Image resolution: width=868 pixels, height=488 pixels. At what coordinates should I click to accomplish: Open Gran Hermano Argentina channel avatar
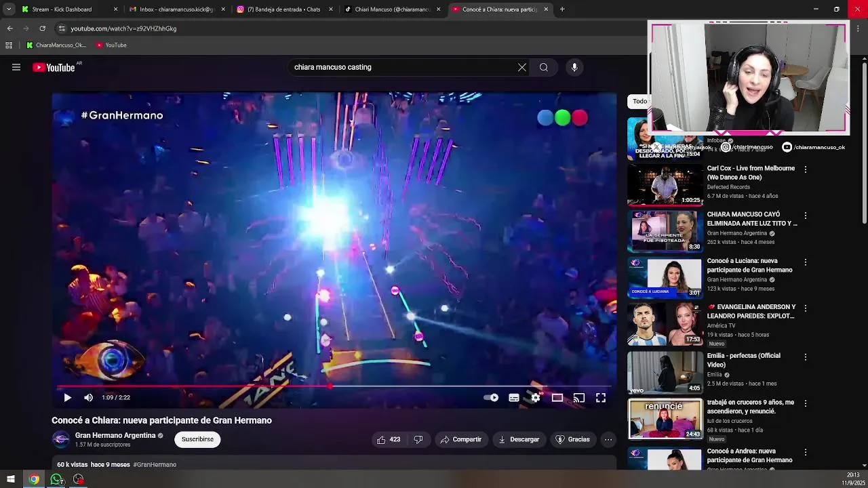pos(61,439)
